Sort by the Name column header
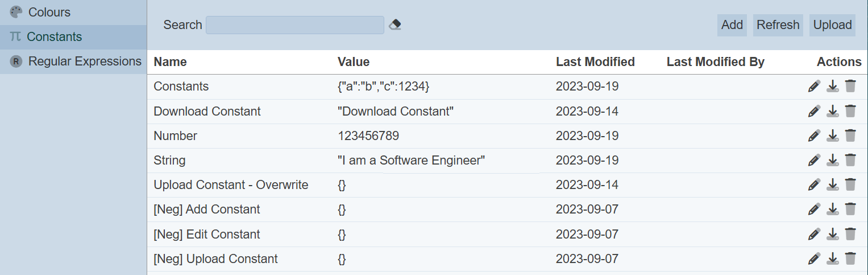Screen dimensions: 868x275 (x=170, y=62)
